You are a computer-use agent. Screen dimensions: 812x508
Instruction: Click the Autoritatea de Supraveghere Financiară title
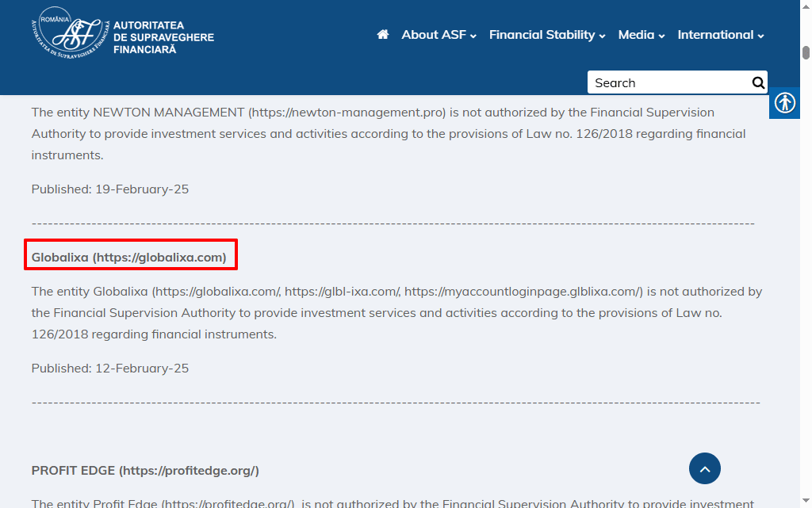163,37
